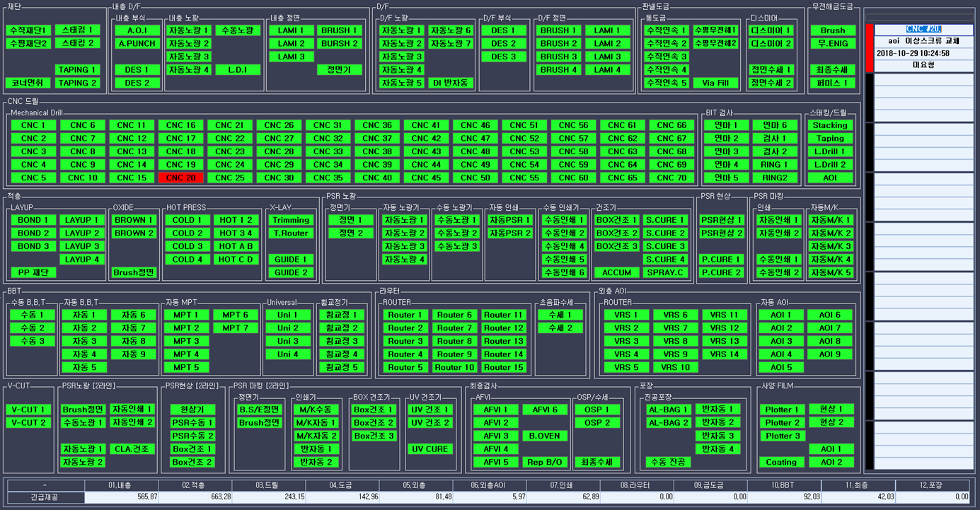This screenshot has width=980, height=510.
Task: Click the RING2 button
Action: [775, 178]
